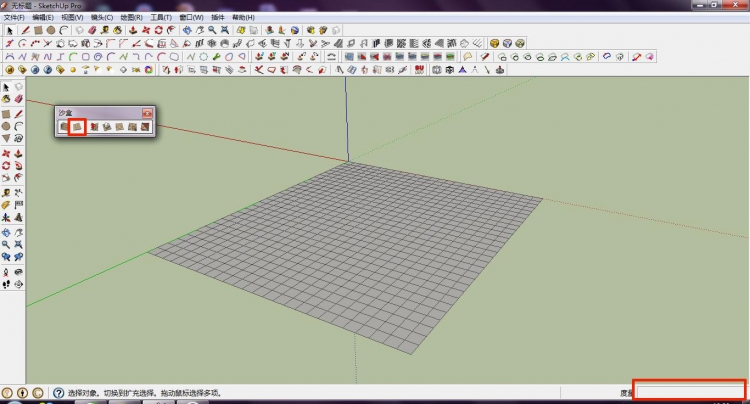This screenshot has width=750, height=404.
Task: Pick the Circle tool in top toolbar
Action: (x=51, y=31)
